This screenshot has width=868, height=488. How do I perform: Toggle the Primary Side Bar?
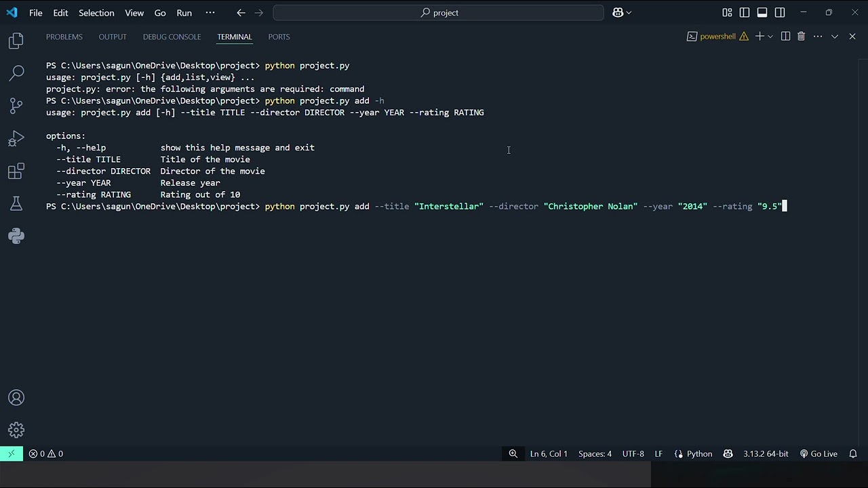pos(745,12)
